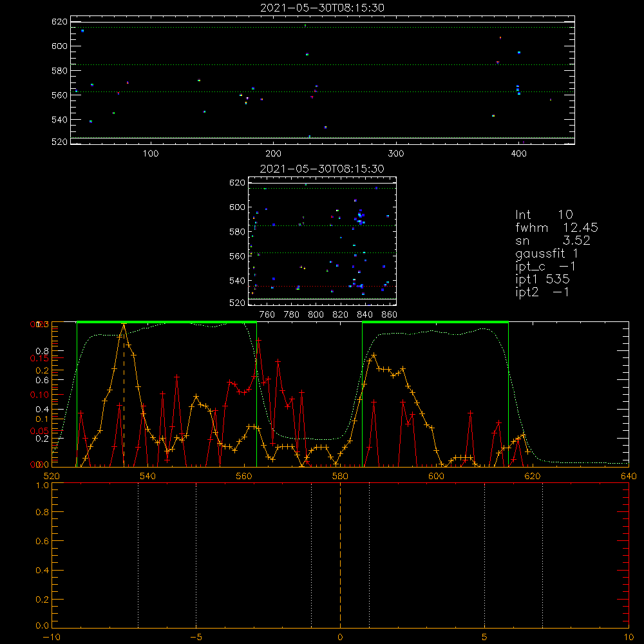Click x-axis label -5 on bottom plot
644x644 pixels.
pyautogui.click(x=196, y=638)
